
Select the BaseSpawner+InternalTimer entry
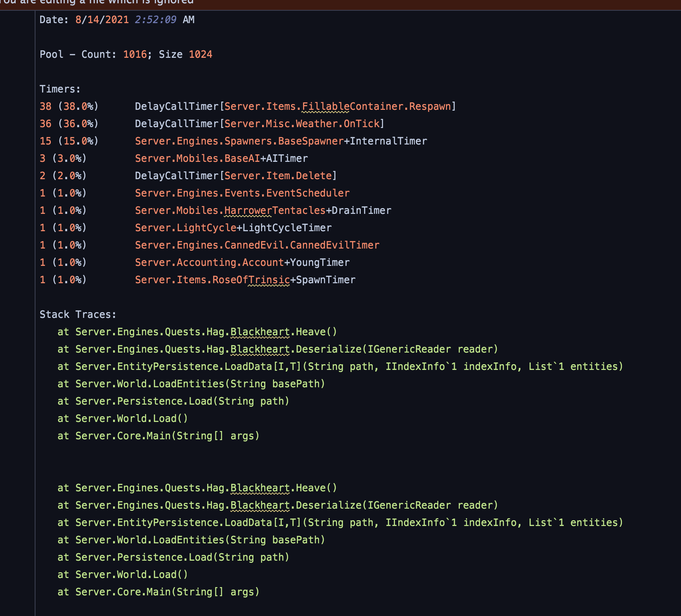(x=281, y=141)
